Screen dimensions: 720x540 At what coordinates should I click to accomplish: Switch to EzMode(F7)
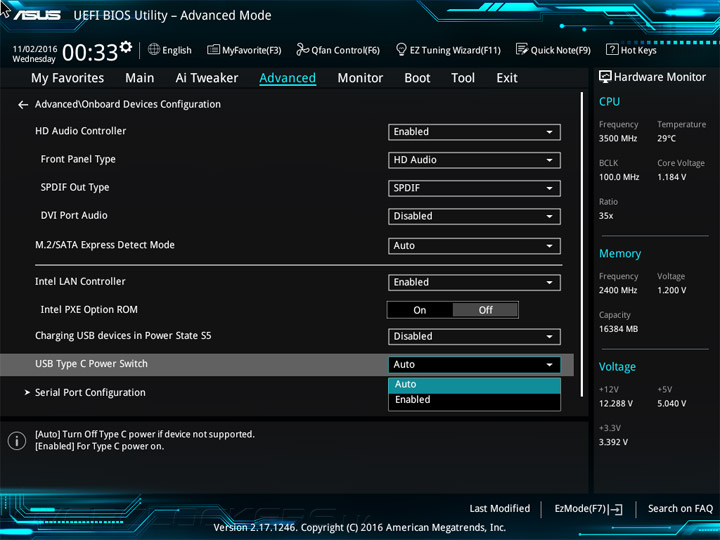point(581,509)
